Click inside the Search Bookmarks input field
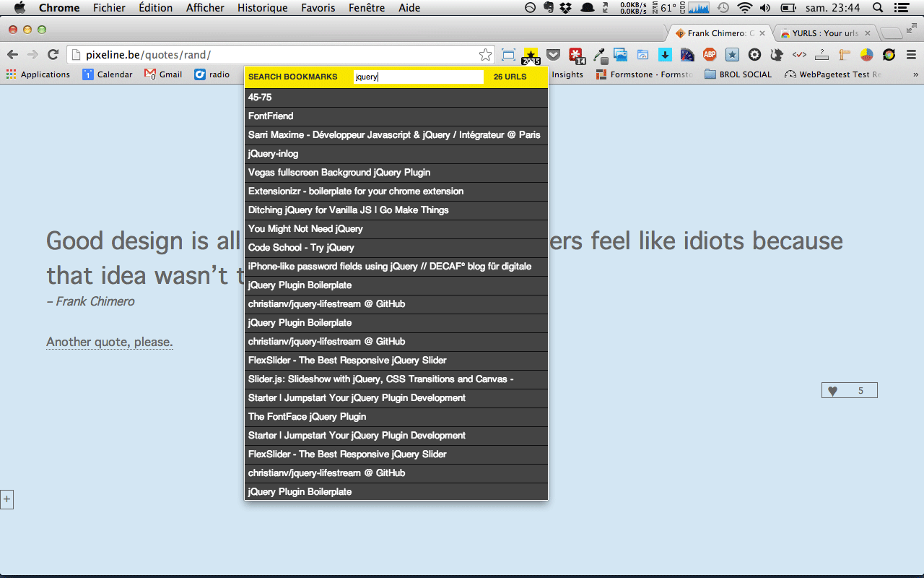This screenshot has width=924, height=578. pos(419,77)
